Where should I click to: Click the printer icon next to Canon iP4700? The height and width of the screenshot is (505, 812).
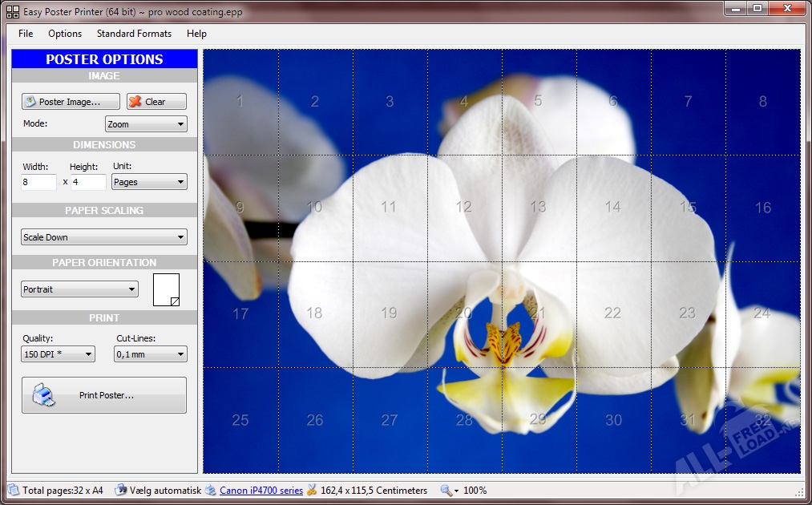211,491
